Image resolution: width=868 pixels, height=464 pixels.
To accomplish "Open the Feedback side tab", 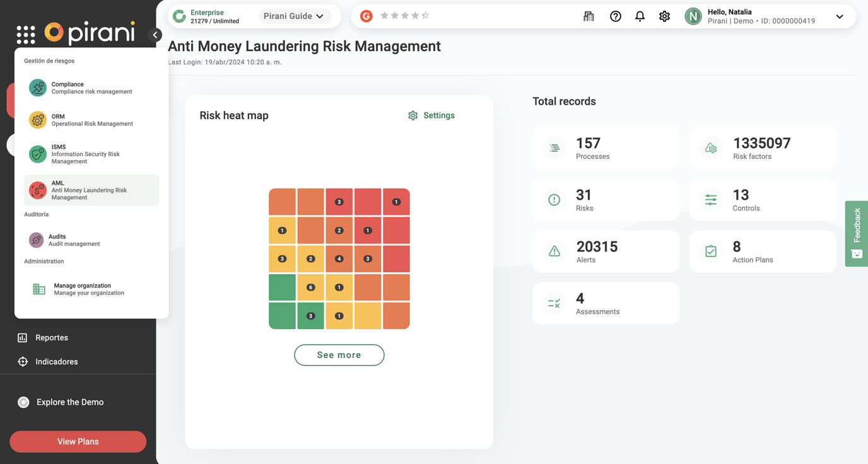I will (857, 233).
